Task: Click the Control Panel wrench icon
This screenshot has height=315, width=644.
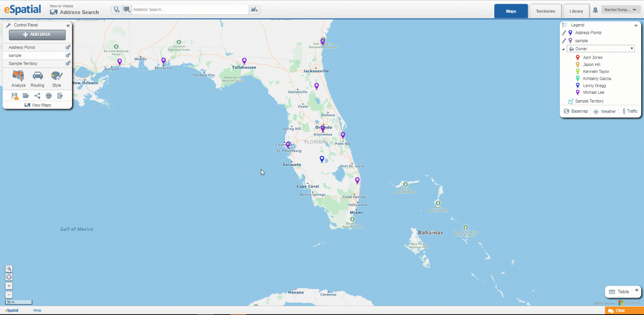Action: 8,25
